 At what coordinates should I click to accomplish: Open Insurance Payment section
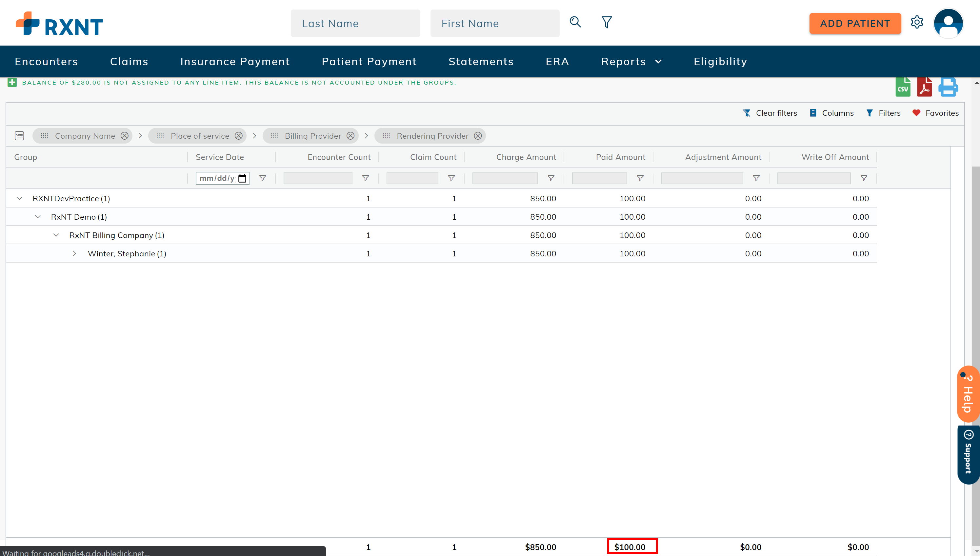235,62
